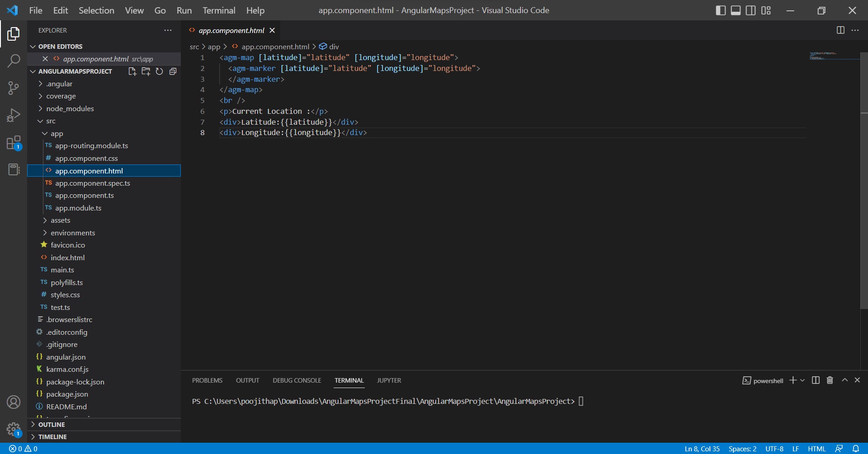Refresh the explorer file tree

159,71
